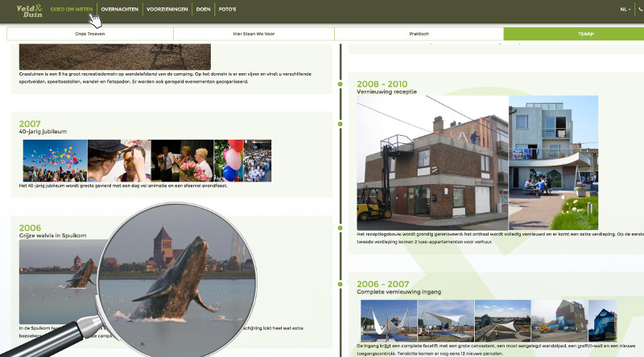Open third photo with canopy and pathway

coord(502,321)
